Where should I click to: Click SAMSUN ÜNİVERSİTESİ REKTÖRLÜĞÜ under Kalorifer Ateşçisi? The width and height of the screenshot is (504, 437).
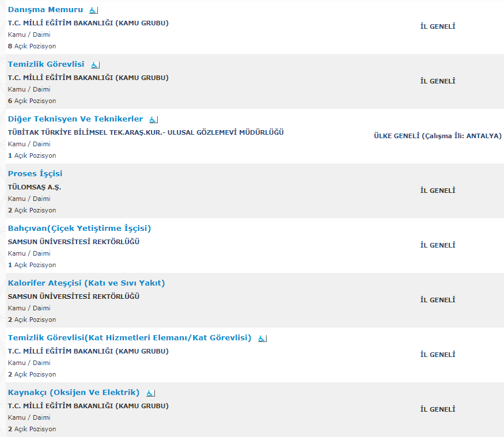tap(74, 297)
